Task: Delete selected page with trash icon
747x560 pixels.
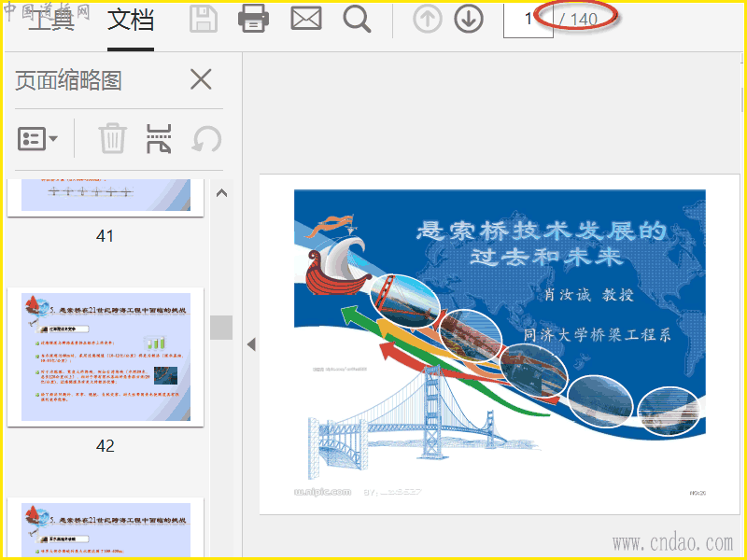Action: pyautogui.click(x=112, y=138)
